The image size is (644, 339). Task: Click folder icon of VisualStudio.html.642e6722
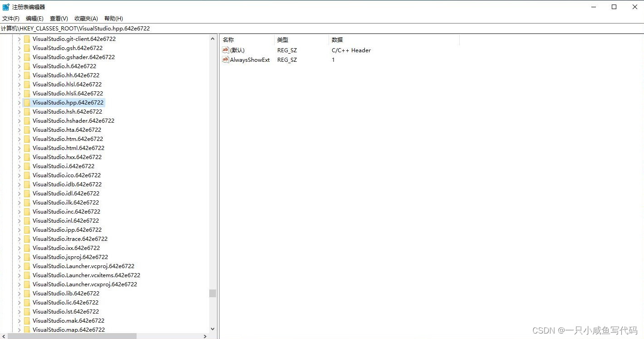27,148
